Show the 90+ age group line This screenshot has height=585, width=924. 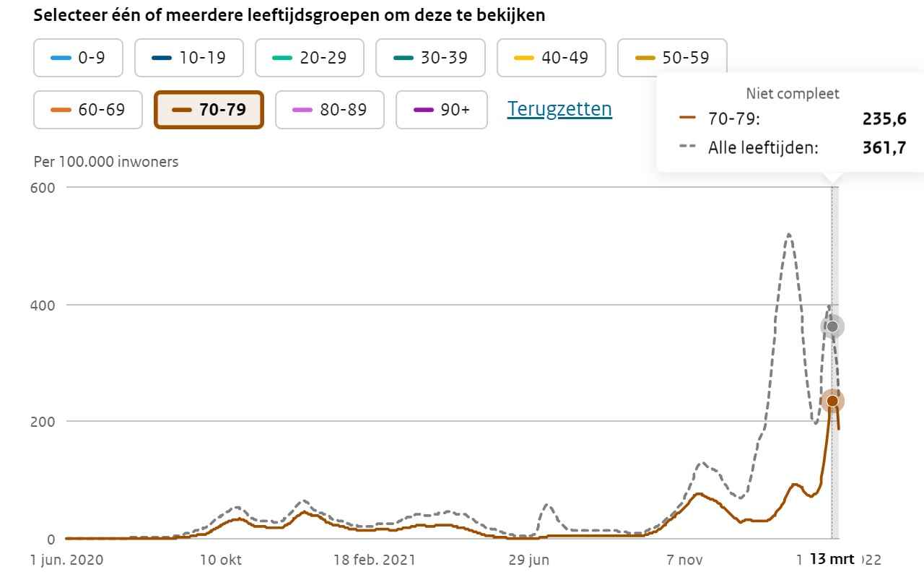[x=441, y=110]
